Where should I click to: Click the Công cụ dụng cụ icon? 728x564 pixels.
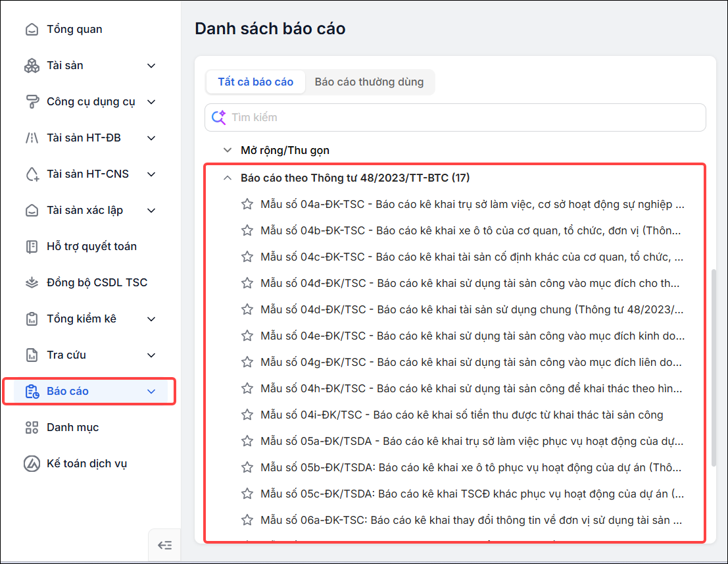(x=32, y=102)
